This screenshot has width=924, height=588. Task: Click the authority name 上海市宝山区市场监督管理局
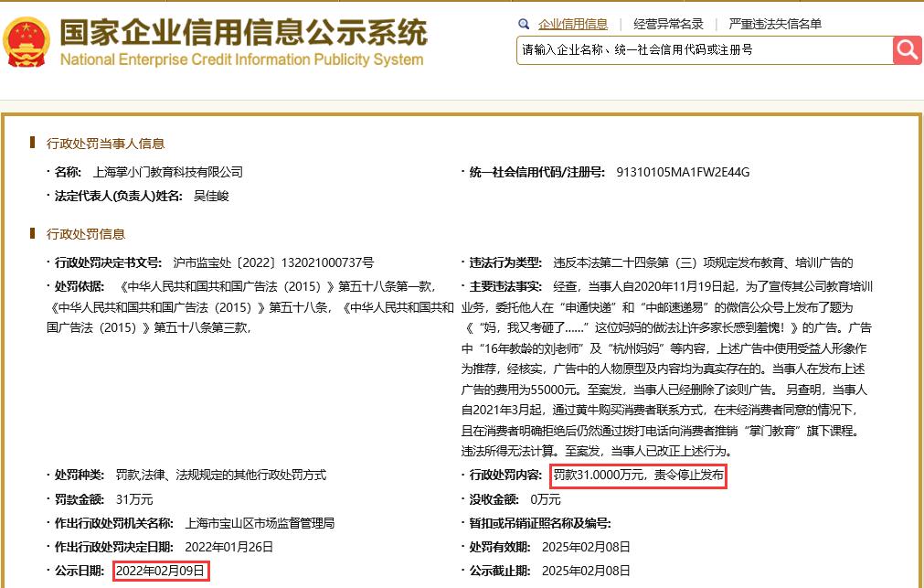tap(260, 523)
